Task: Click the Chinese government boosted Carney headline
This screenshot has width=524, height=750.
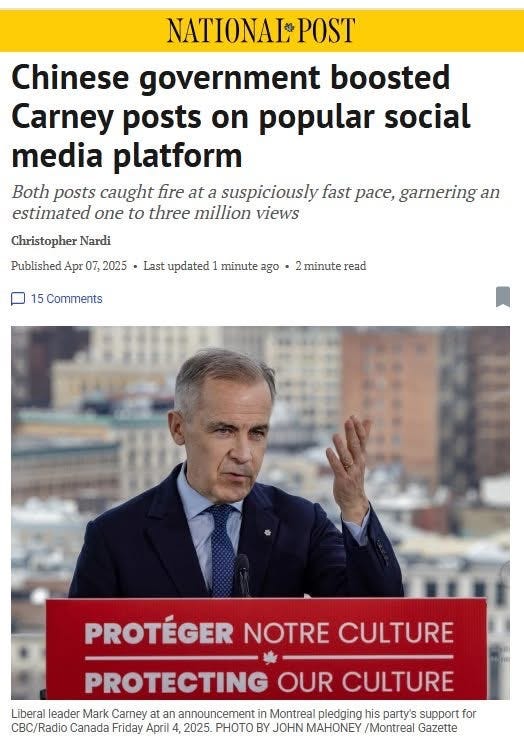Action: click(240, 117)
